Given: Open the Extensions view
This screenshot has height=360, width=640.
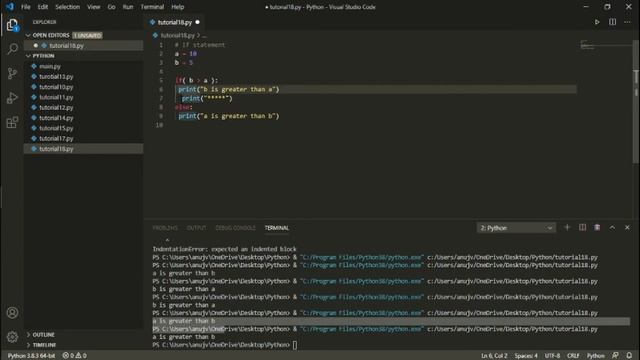Looking at the screenshot, I should [12, 122].
